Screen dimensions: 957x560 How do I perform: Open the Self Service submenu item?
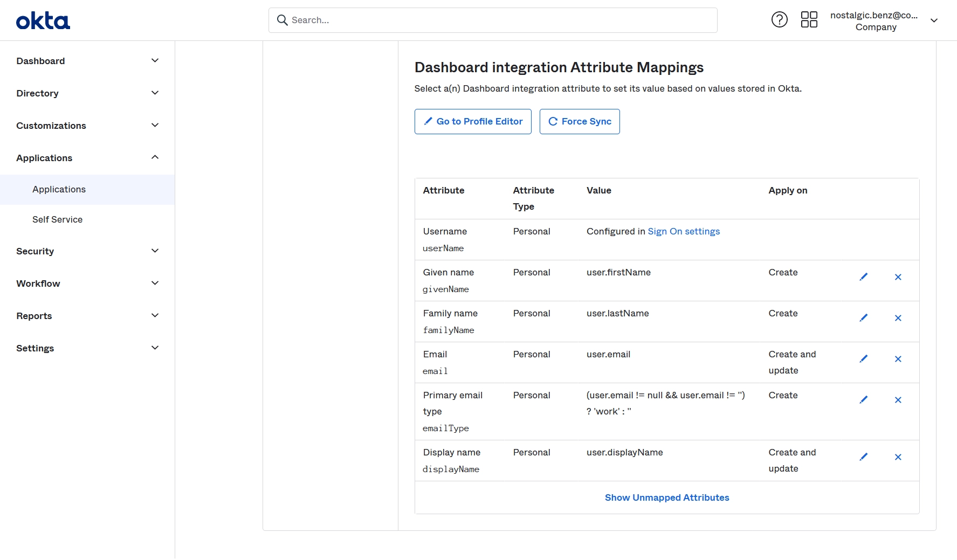(x=87, y=220)
